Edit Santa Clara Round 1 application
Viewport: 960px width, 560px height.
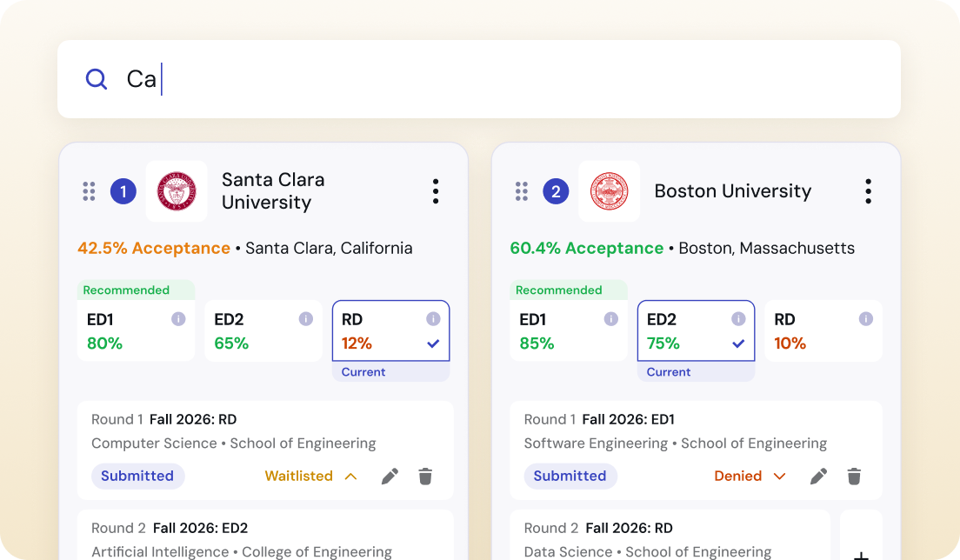click(390, 476)
